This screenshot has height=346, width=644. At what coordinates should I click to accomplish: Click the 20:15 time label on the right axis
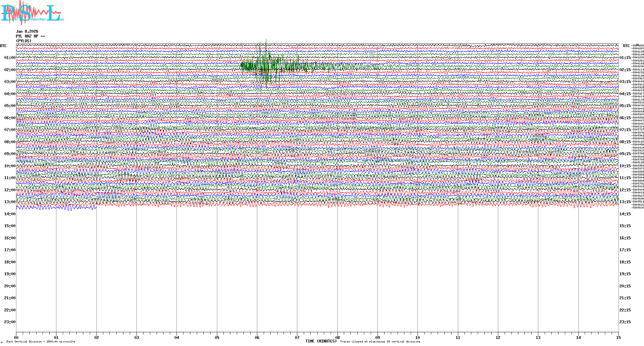[x=625, y=286]
